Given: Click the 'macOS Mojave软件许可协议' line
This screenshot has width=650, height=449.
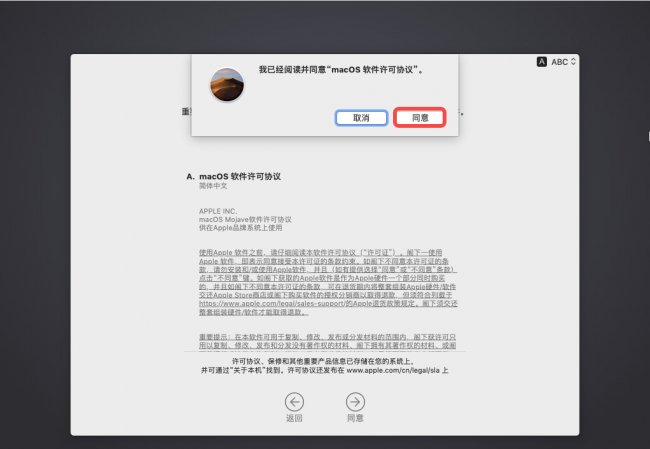Looking at the screenshot, I should point(245,219).
